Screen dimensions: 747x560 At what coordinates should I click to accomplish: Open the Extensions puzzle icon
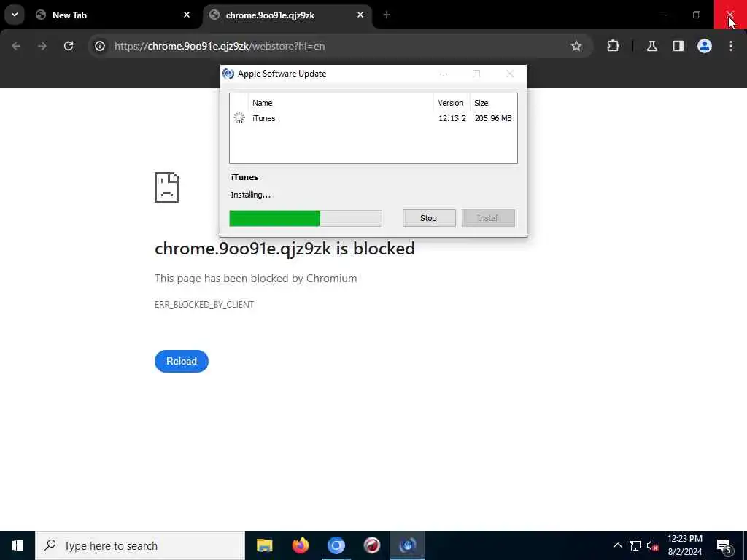[613, 46]
